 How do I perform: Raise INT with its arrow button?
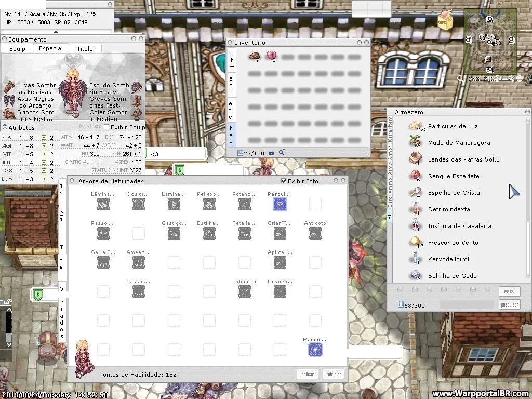point(44,162)
